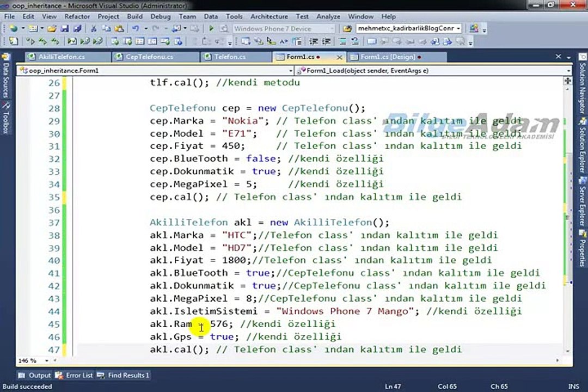The width and height of the screenshot is (588, 392).
Task: Click the Save All icon
Action: coord(77,28)
